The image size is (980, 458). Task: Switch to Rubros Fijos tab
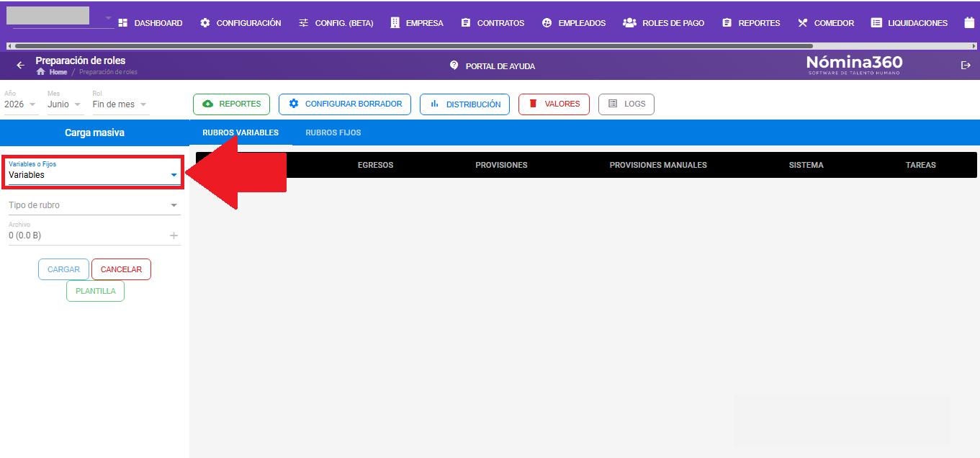pyautogui.click(x=333, y=133)
